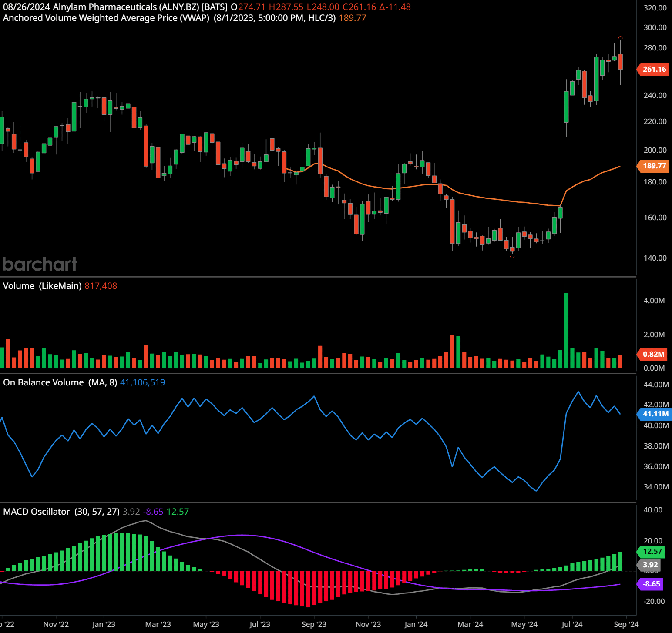Click the open price O274.71 text
This screenshot has width=672, height=633.
coord(248,7)
